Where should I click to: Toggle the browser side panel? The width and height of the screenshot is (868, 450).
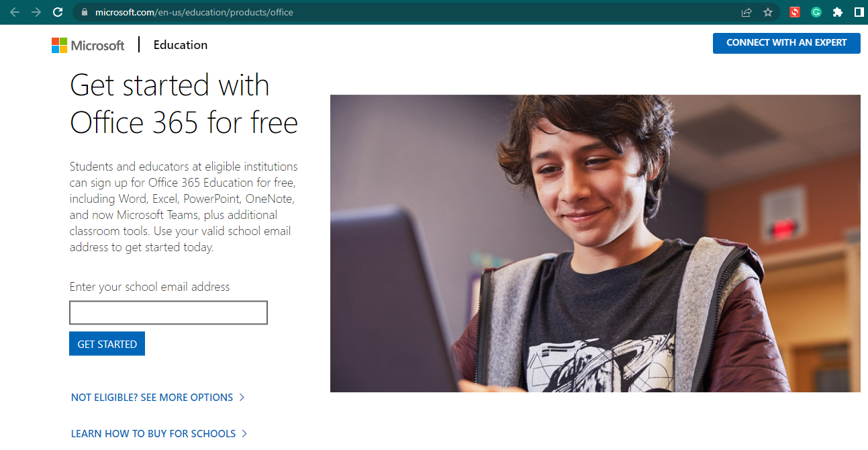(x=859, y=12)
